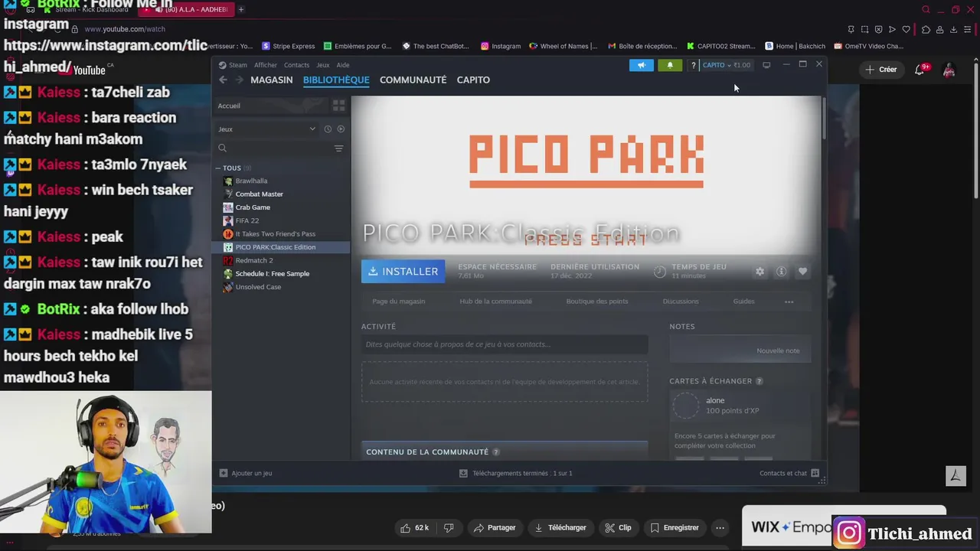The height and width of the screenshot is (551, 980).
Task: Open PICO PARK manage gear icon
Action: 759,272
